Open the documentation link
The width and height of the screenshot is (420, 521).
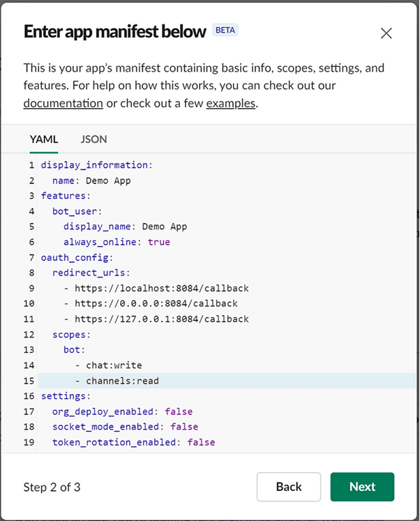63,103
